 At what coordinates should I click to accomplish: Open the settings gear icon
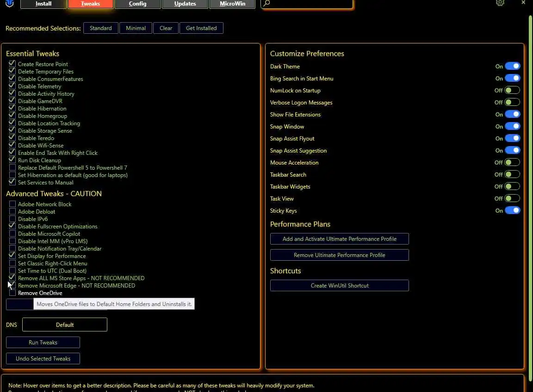[500, 3]
